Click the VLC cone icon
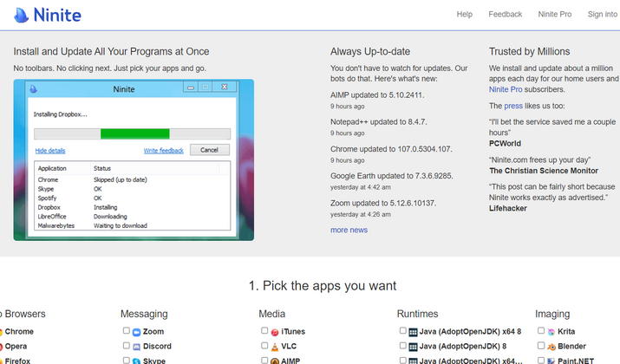Screen dimensions: 620x364 point(275,347)
